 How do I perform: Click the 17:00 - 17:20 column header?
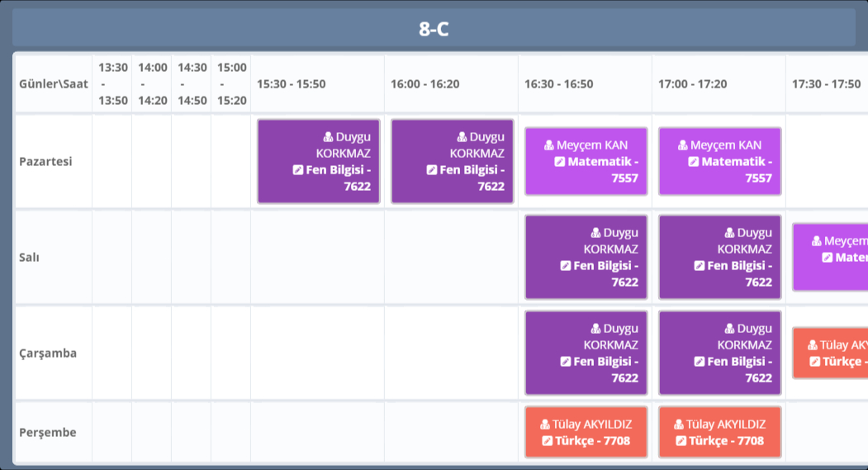pos(692,84)
